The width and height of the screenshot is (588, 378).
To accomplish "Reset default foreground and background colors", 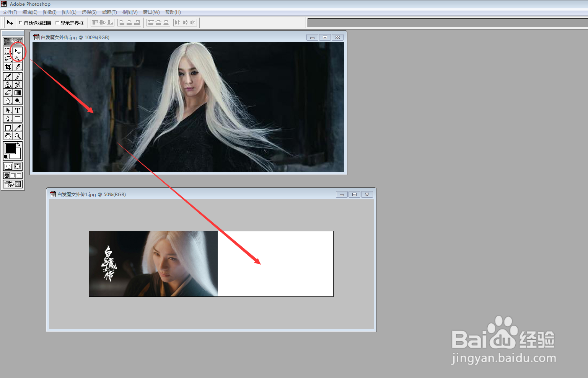I will 6,157.
